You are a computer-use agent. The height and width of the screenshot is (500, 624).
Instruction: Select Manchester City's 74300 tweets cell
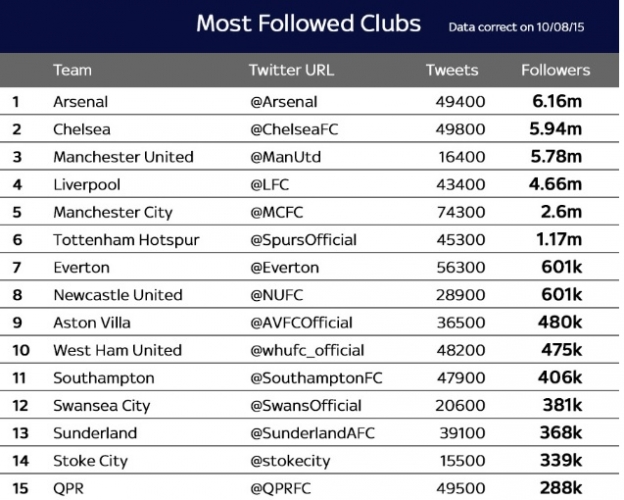459,212
